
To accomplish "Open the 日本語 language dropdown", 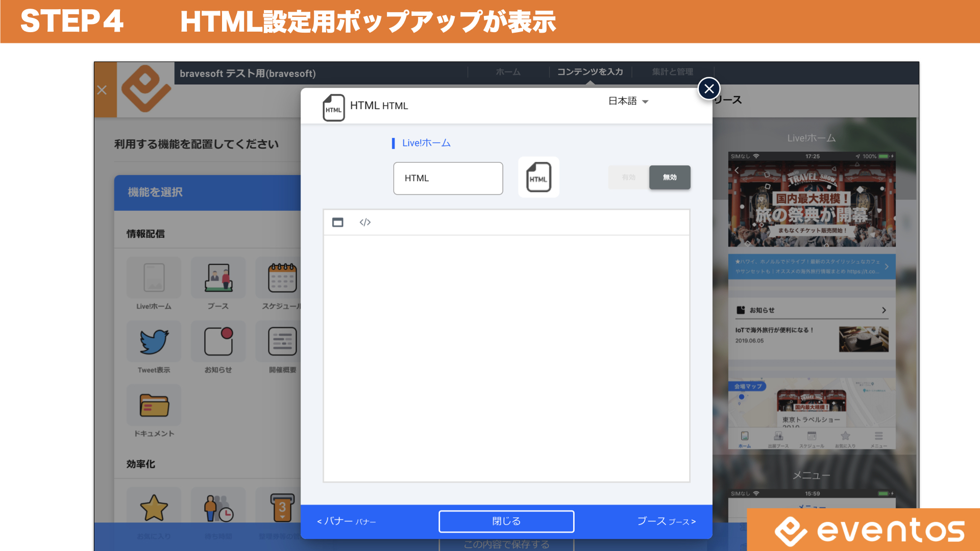I will point(628,101).
